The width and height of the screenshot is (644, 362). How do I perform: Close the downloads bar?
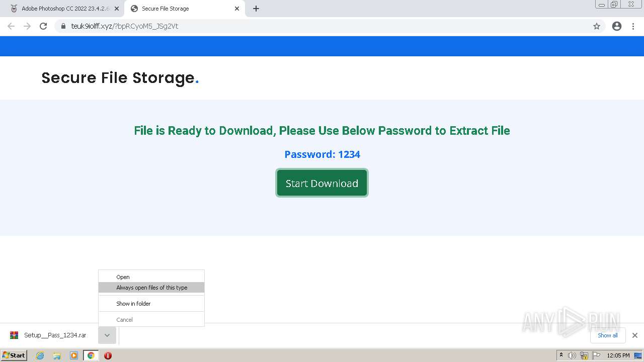[x=635, y=335]
